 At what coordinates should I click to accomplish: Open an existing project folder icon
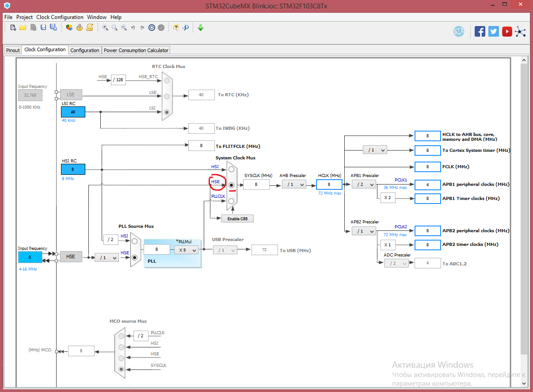pos(23,27)
